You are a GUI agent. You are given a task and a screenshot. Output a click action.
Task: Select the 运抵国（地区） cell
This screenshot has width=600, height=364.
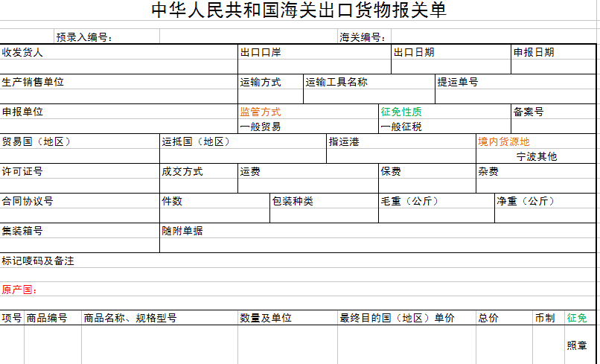click(x=243, y=141)
